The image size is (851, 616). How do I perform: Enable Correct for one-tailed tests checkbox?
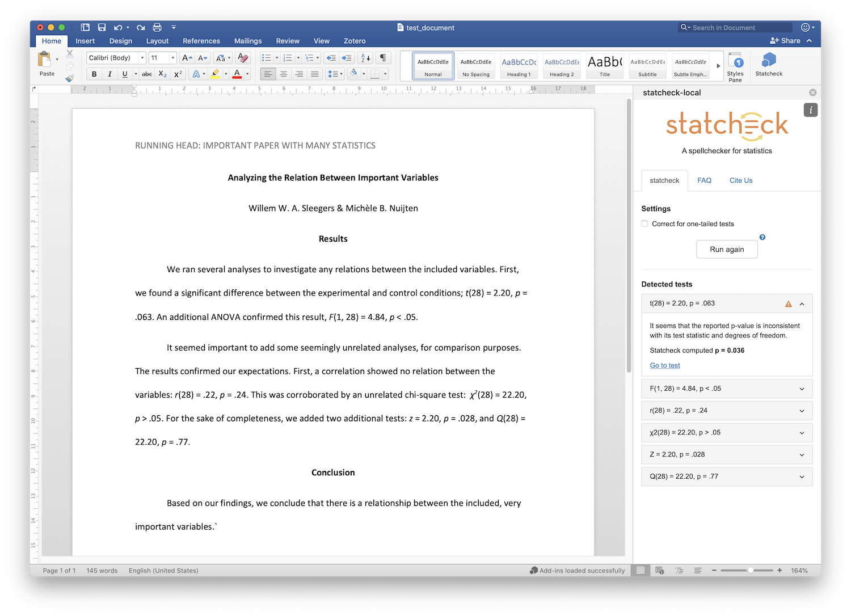[644, 223]
